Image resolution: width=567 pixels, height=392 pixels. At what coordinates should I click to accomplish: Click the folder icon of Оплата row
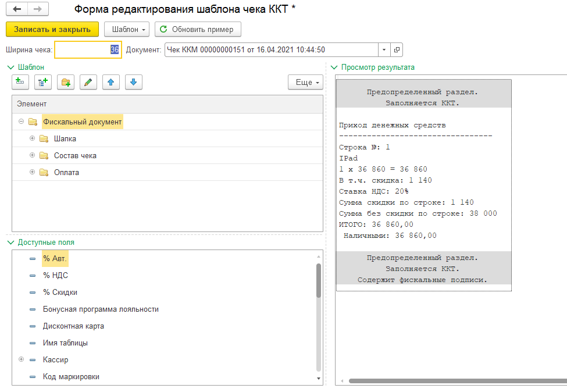point(44,173)
